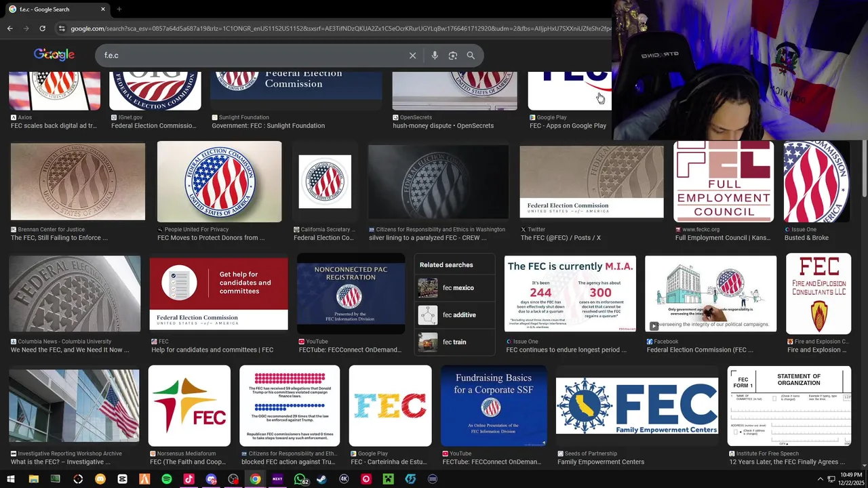The width and height of the screenshot is (868, 488).
Task: Open the building with American flag image
Action: [x=74, y=405]
